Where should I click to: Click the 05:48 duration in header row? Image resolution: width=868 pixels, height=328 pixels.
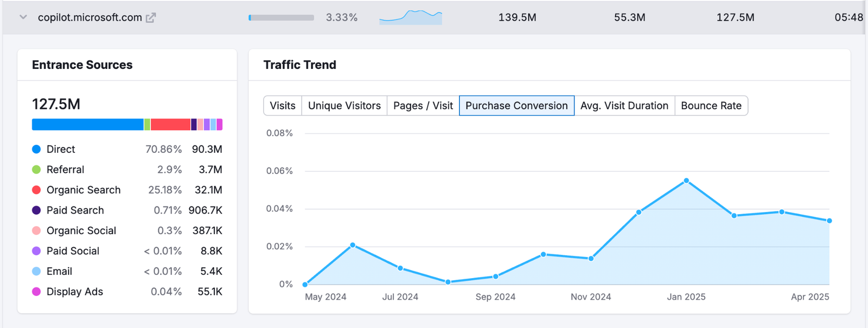click(x=849, y=17)
